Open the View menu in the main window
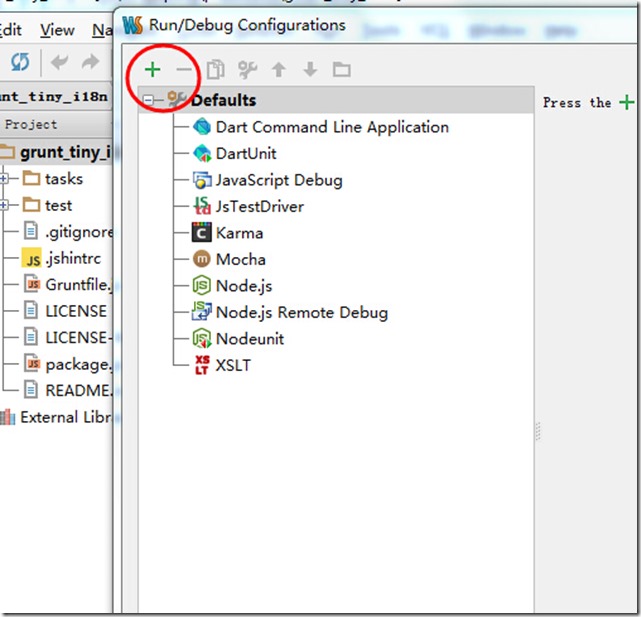 (x=57, y=30)
